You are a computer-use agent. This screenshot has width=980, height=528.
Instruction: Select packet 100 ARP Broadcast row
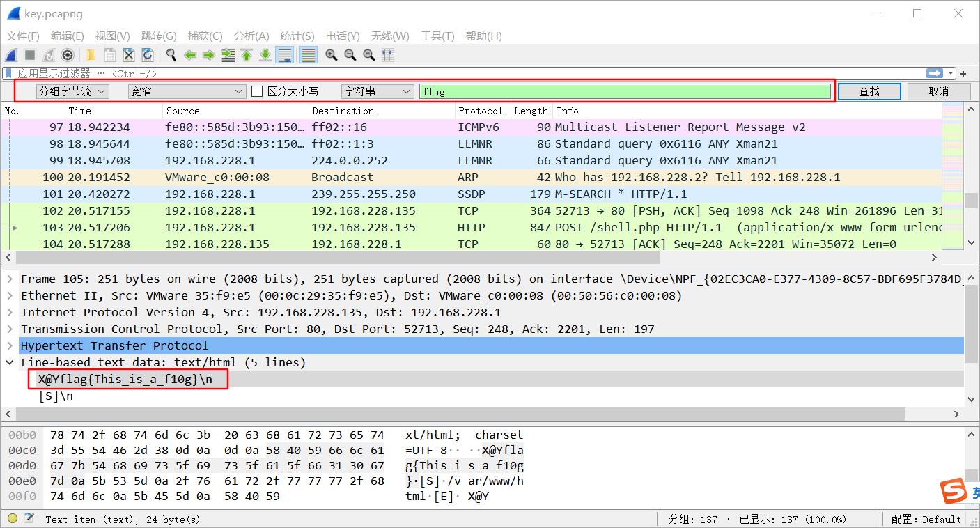472,177
